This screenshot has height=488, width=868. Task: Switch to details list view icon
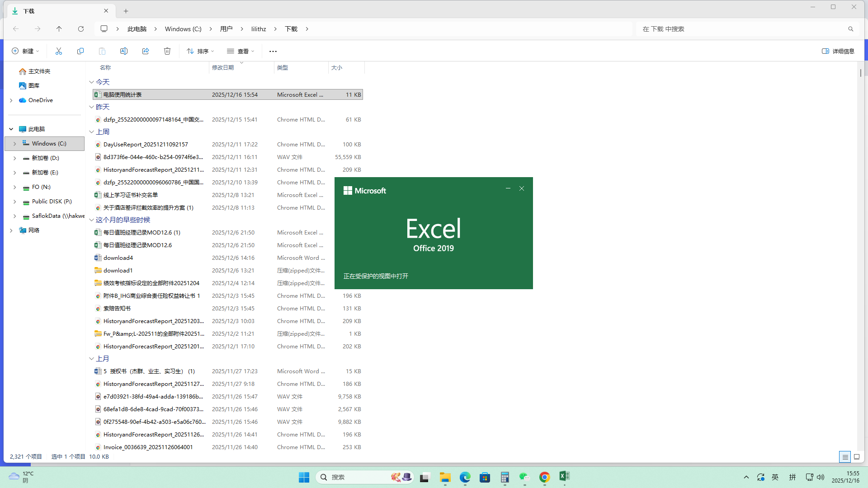coord(844,457)
